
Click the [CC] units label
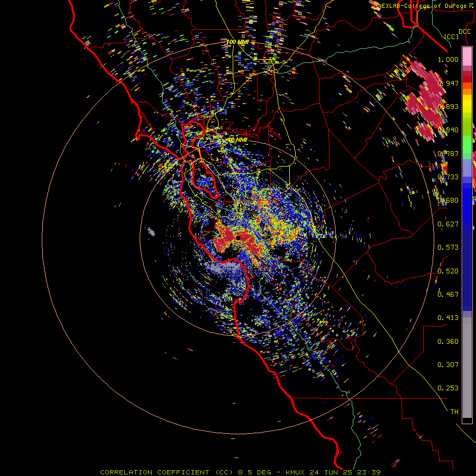(452, 36)
